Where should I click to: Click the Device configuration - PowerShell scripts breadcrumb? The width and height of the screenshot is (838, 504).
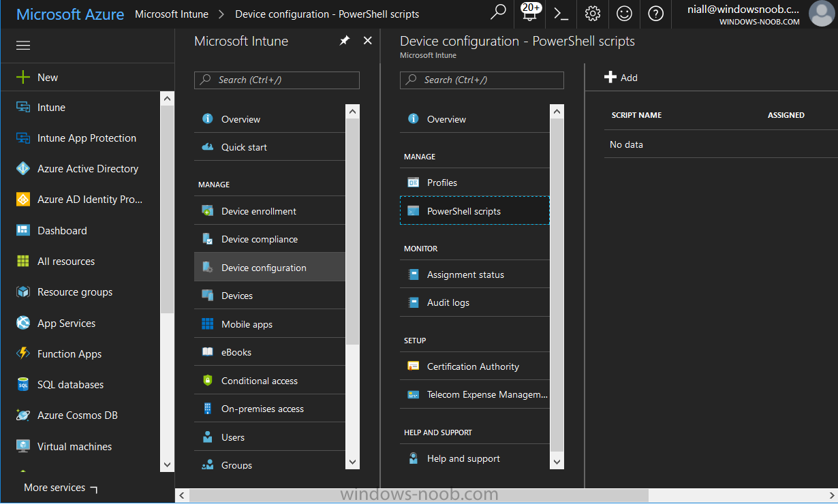click(x=327, y=14)
